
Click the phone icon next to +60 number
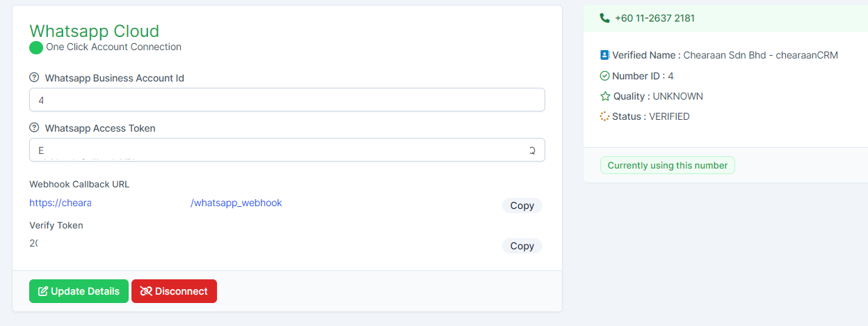[x=604, y=18]
